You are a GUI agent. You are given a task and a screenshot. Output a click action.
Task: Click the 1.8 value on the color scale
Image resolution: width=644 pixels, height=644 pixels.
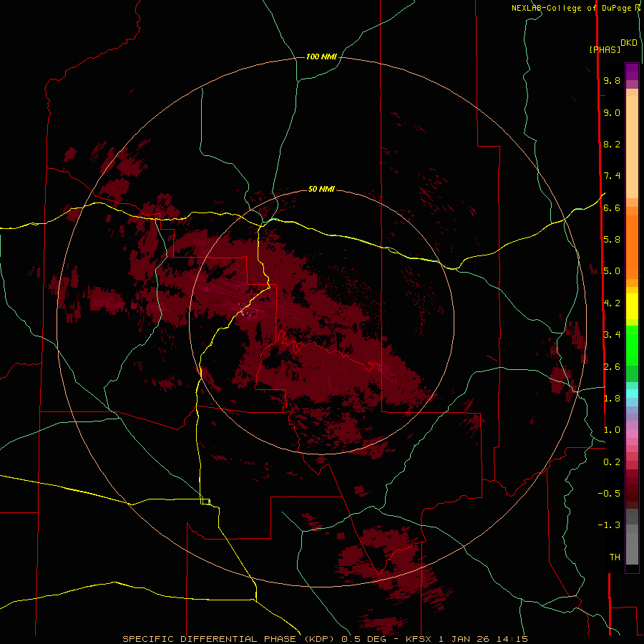[x=612, y=399]
